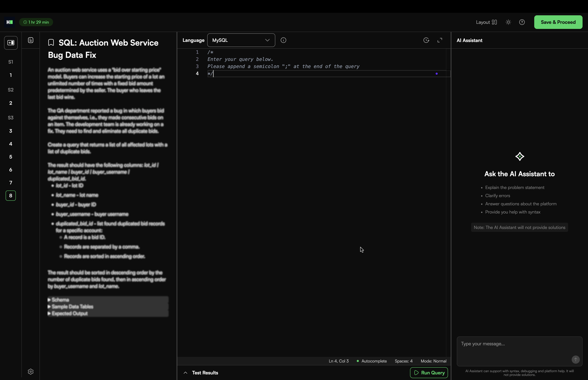Send message with the arrow button
Screen dimensions: 588x380
[575, 360]
